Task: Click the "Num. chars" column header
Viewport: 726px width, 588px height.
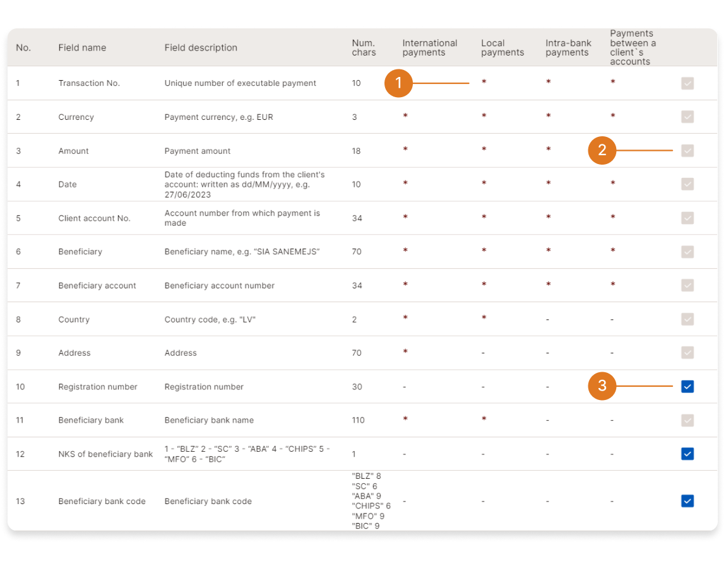Action: pos(364,48)
